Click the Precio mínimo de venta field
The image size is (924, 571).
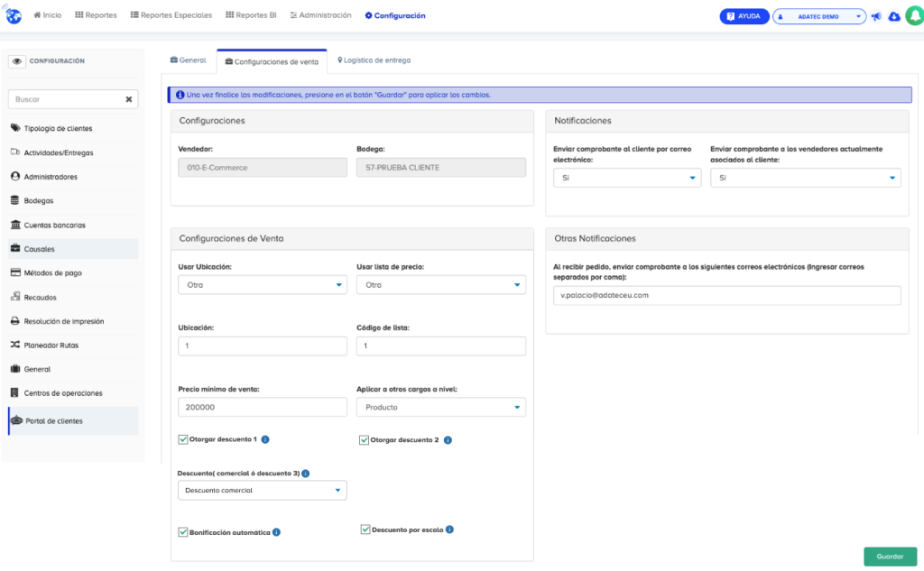click(x=263, y=407)
